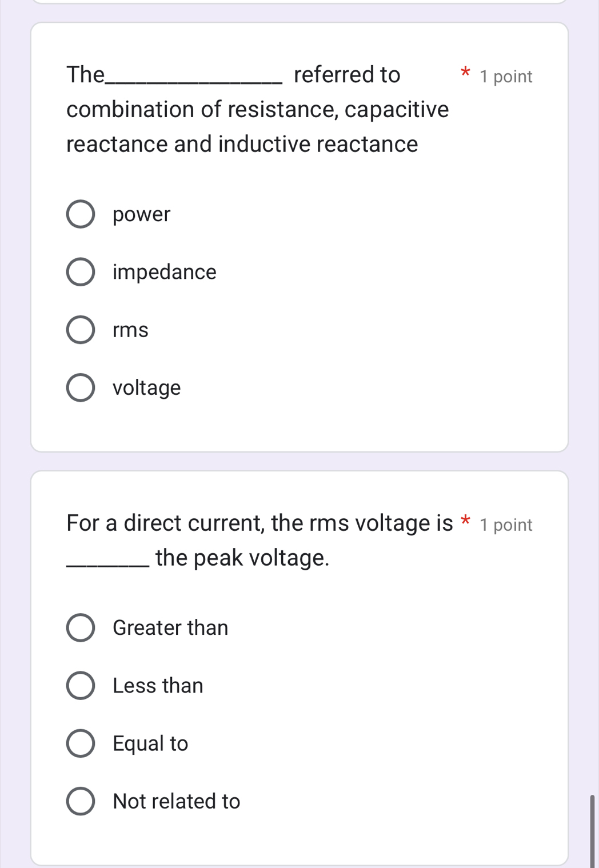Click the red asterisk on the impedance question

tap(466, 72)
